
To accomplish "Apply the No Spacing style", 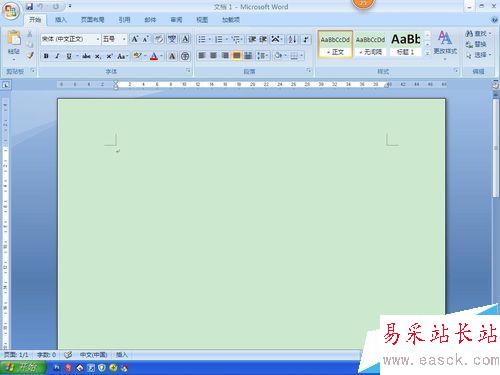I will point(370,44).
